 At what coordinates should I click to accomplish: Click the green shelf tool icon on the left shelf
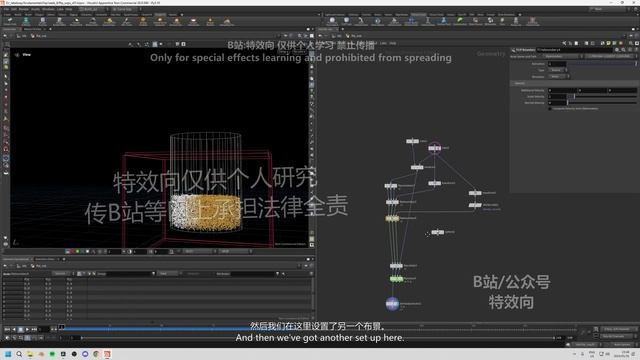26,20
